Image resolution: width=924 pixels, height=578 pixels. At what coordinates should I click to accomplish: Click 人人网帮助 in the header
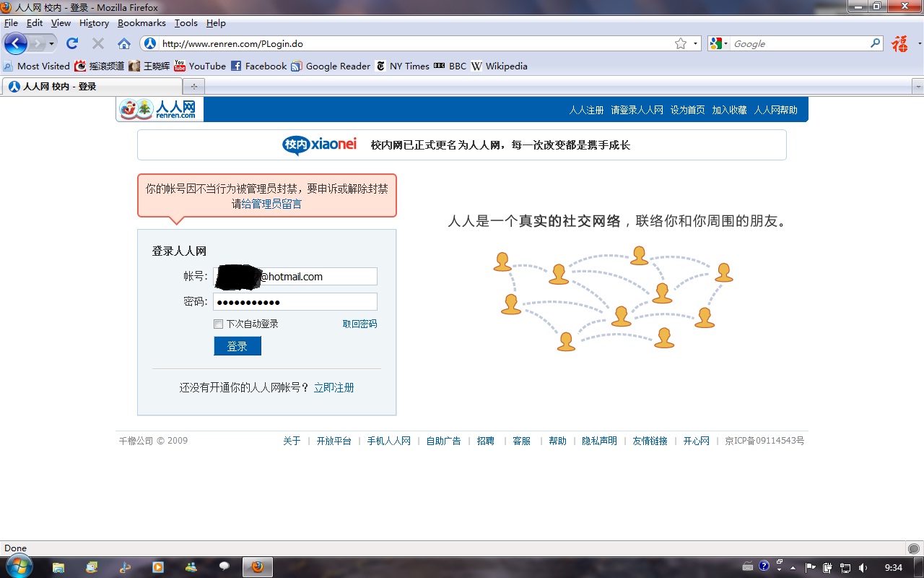[776, 110]
